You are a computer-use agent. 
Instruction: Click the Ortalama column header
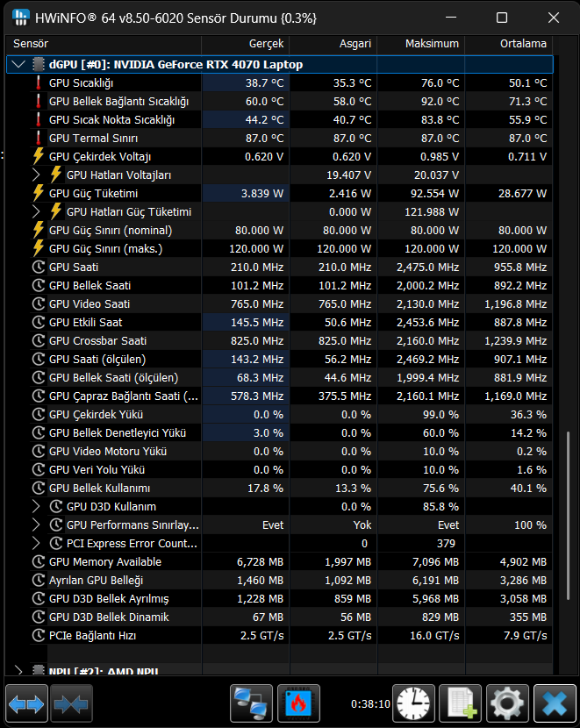click(509, 44)
